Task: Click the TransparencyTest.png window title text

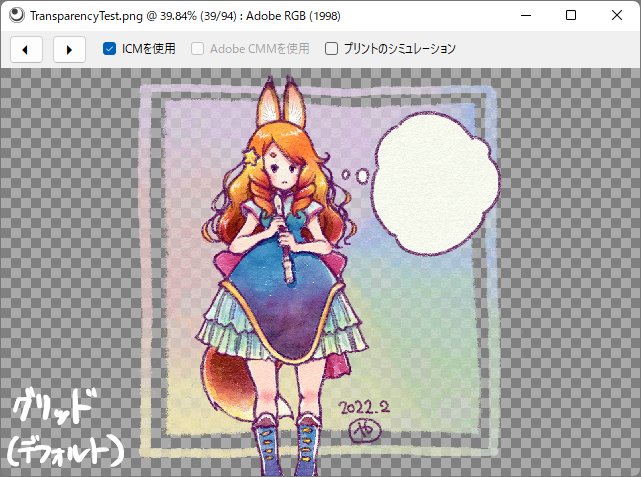Action: (x=185, y=16)
